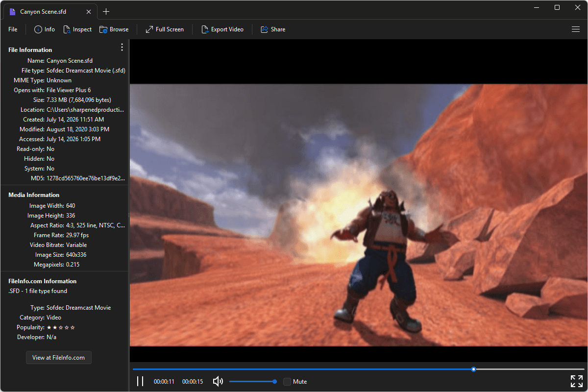The width and height of the screenshot is (588, 392).
Task: Click the Accessed date July 14, 2026 1:05 PM
Action: pyautogui.click(x=73, y=139)
